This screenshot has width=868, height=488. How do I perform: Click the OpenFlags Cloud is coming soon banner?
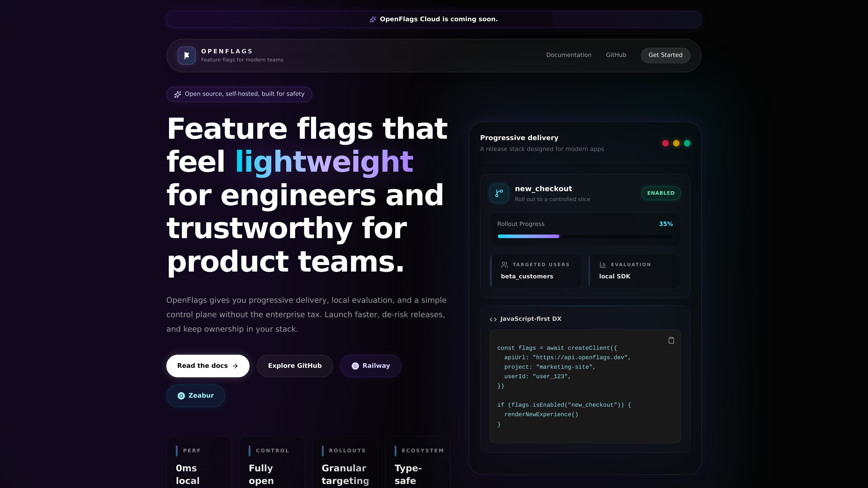[x=434, y=19]
